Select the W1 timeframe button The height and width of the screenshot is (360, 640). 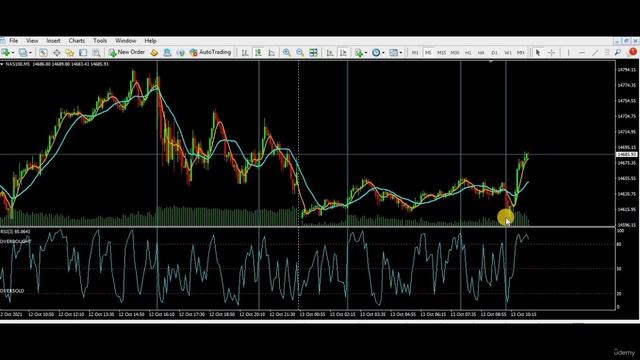coord(508,53)
